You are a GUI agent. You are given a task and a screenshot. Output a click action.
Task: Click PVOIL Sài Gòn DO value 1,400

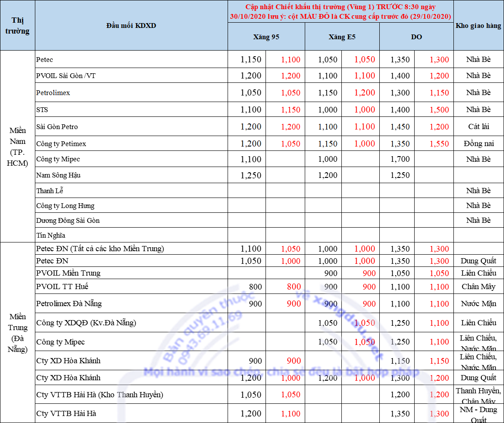(x=397, y=75)
